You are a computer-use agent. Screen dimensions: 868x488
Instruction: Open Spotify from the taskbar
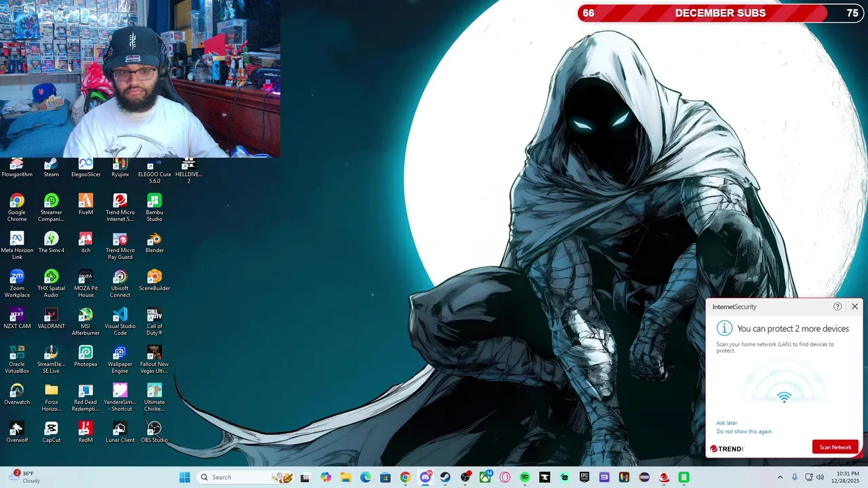coord(525,477)
